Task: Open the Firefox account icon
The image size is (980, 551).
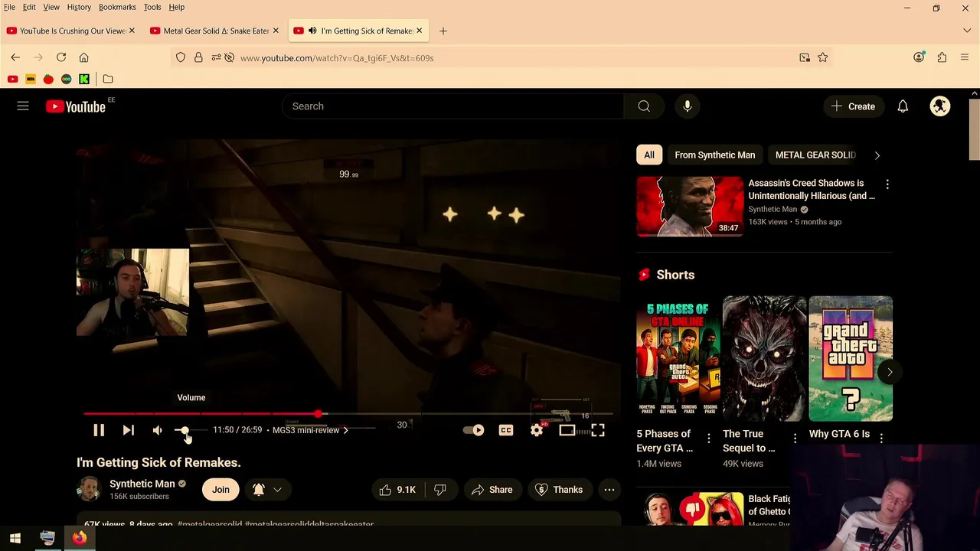Action: click(x=919, y=57)
